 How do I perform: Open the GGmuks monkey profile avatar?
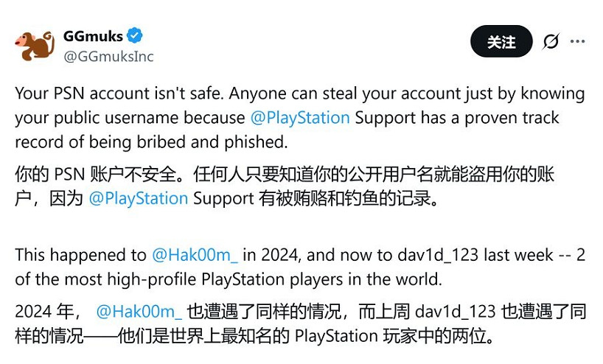(x=35, y=46)
